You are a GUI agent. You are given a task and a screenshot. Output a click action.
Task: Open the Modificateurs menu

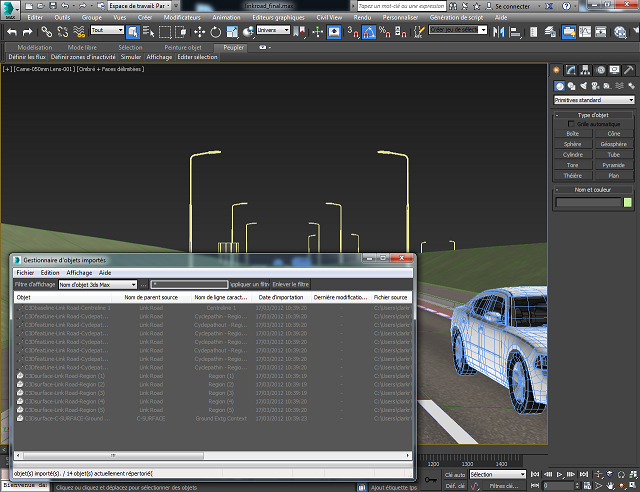point(181,18)
